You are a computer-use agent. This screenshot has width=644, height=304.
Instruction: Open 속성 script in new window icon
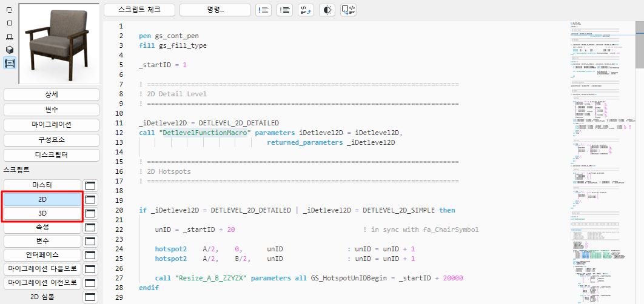(x=90, y=227)
